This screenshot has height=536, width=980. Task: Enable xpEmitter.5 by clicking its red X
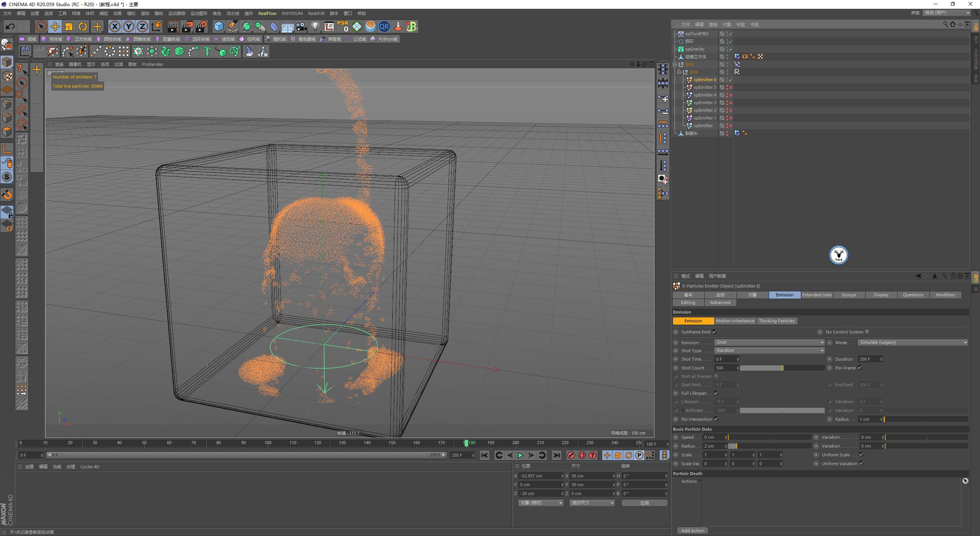click(x=730, y=87)
